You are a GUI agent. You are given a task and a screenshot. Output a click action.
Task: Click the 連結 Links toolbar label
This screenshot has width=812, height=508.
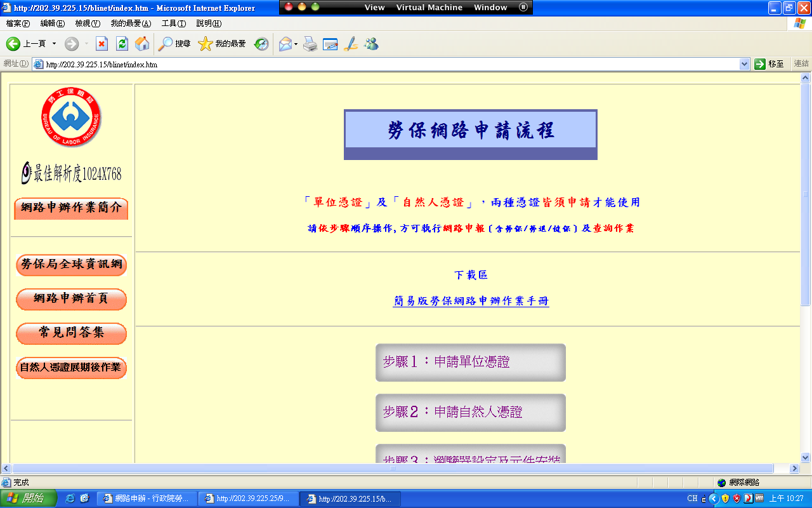coord(801,63)
